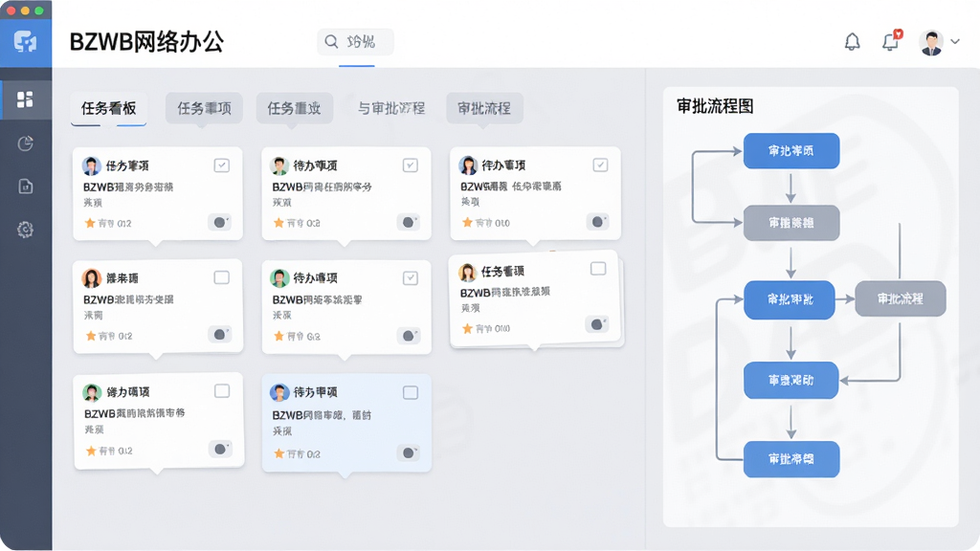980x551 pixels.
Task: Select the gray 审批流程 node at flowchart right
Action: point(900,298)
